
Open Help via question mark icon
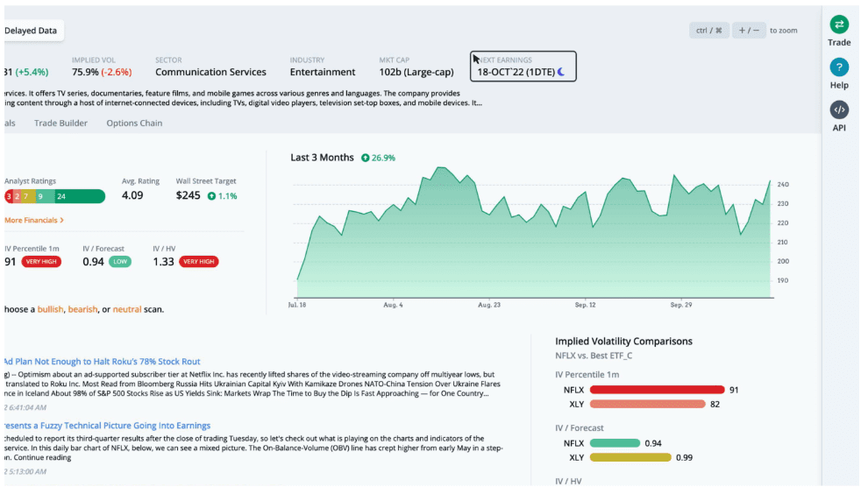coord(839,67)
